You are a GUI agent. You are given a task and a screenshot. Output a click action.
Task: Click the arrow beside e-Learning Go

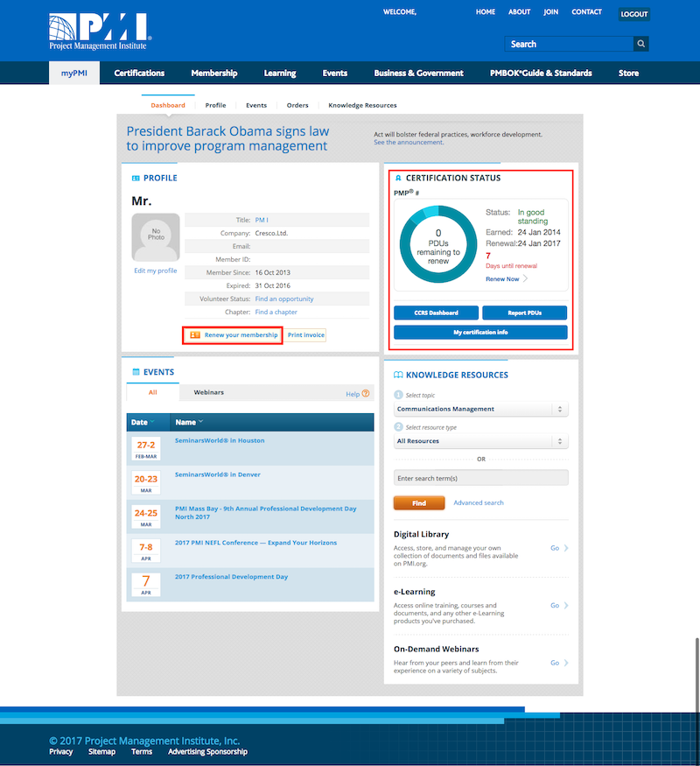[566, 606]
